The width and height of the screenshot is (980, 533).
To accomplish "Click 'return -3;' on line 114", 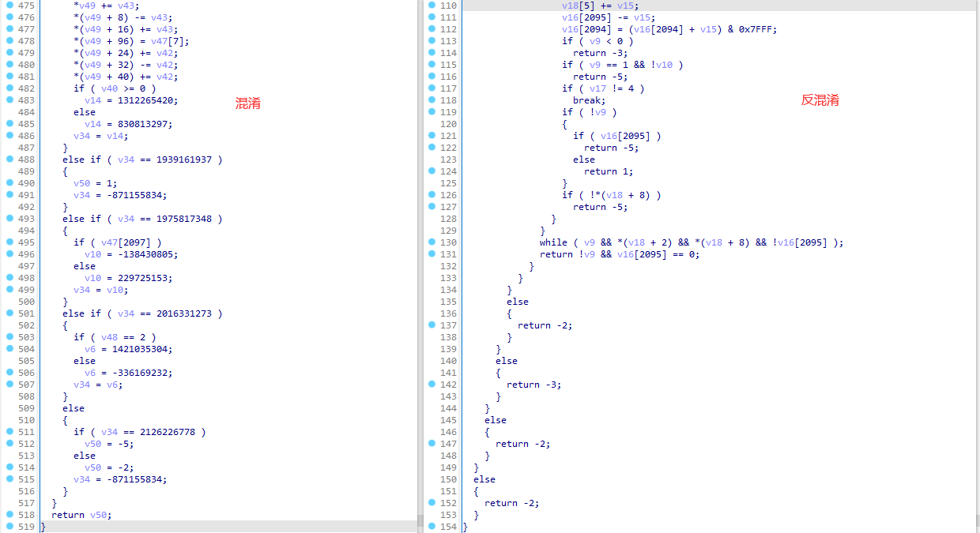I will 601,53.
